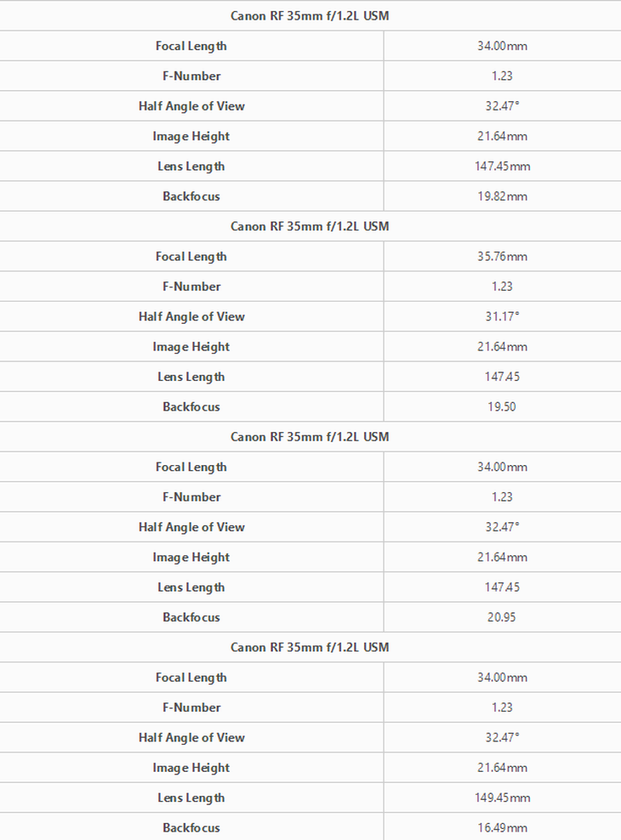Viewport: 621px width, 840px height.
Task: Click the 32.47° value in the first table
Action: click(x=502, y=106)
